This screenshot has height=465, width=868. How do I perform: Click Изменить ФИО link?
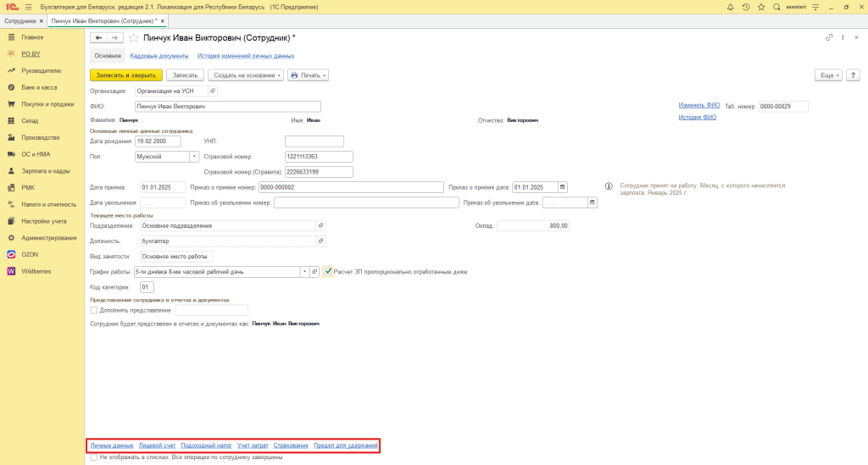[x=699, y=105]
